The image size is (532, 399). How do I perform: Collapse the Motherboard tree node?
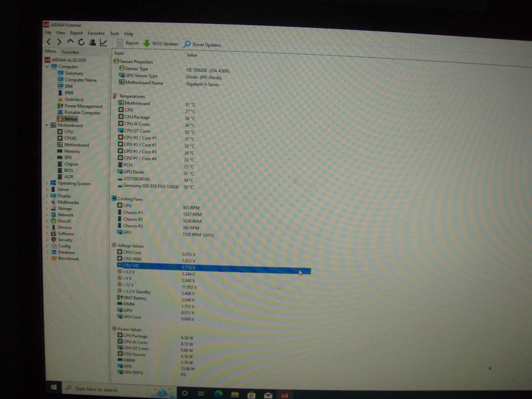pos(47,125)
